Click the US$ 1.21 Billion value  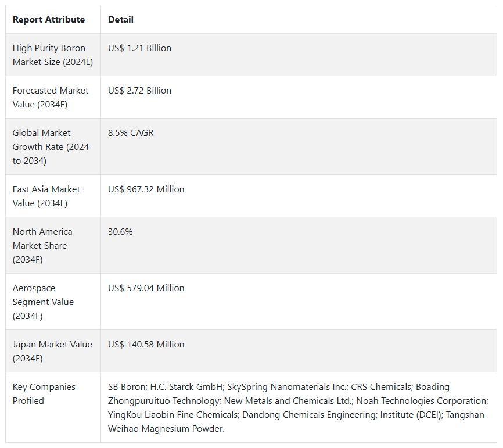(x=139, y=48)
